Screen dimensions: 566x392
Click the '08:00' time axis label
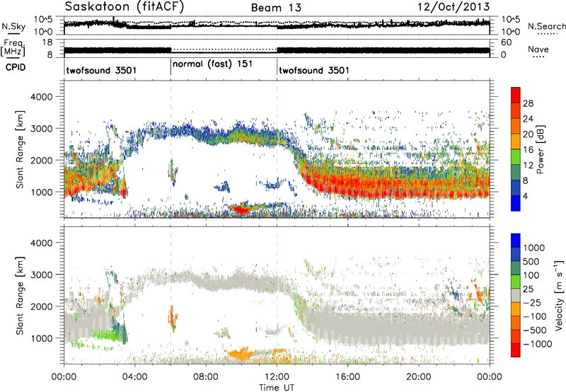(x=205, y=377)
